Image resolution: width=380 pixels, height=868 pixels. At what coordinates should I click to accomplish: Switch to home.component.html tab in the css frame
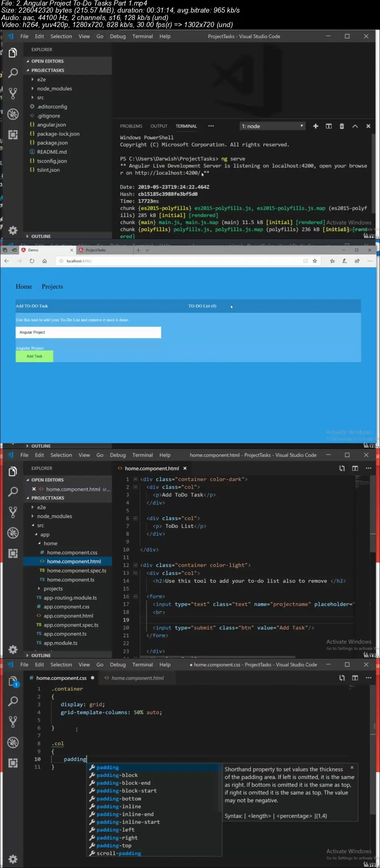(x=137, y=678)
